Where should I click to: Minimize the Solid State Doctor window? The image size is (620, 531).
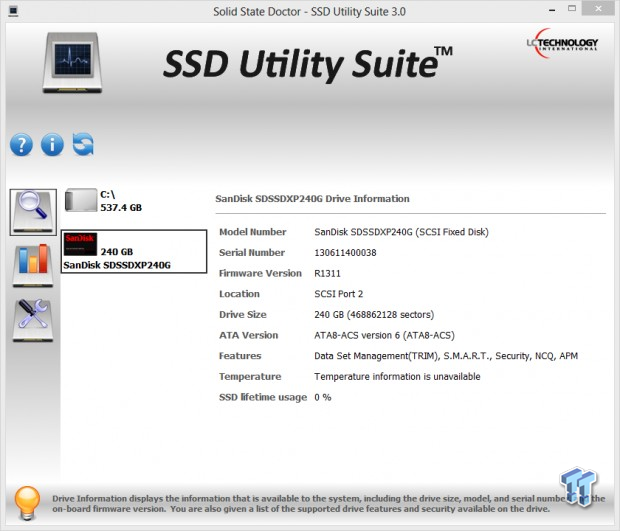click(552, 10)
